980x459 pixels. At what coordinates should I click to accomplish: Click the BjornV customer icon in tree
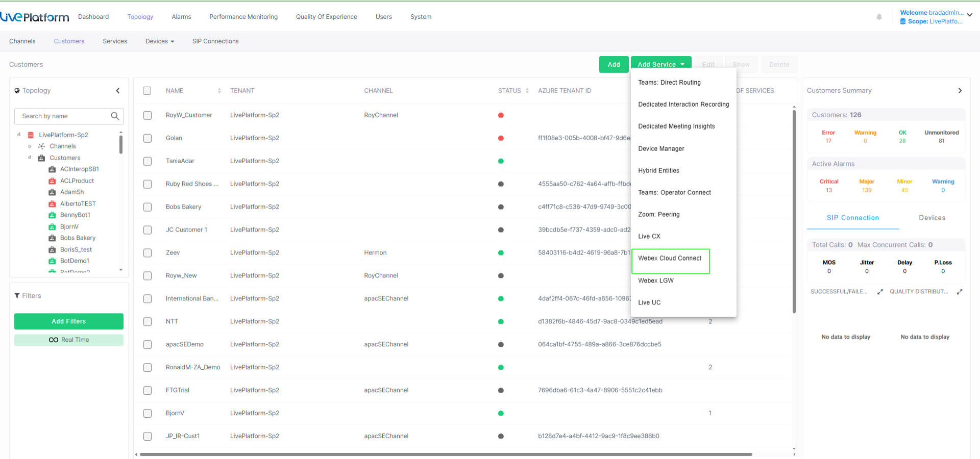(52, 227)
